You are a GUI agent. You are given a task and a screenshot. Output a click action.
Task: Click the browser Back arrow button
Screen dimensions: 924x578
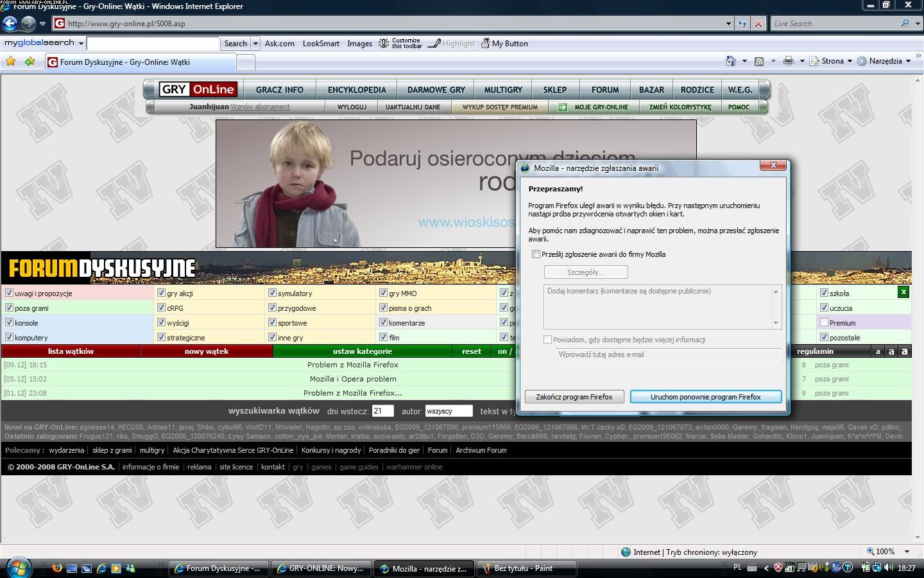tap(10, 24)
